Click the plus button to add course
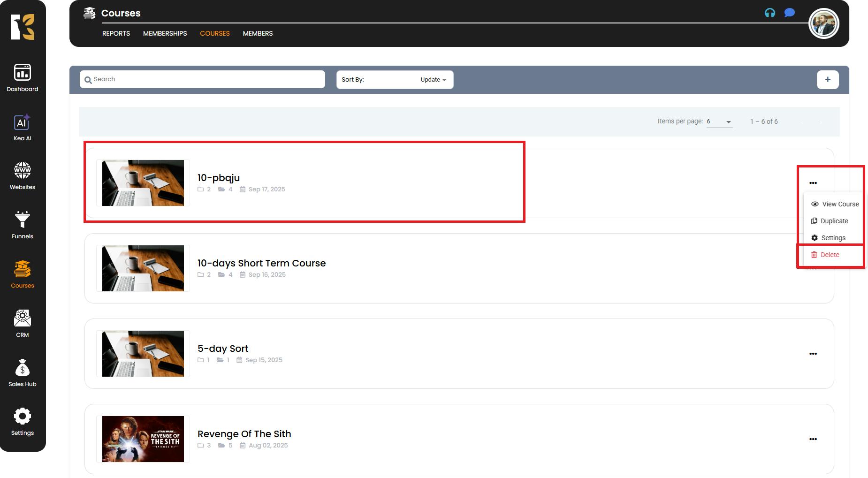This screenshot has width=868, height=478. coord(827,80)
